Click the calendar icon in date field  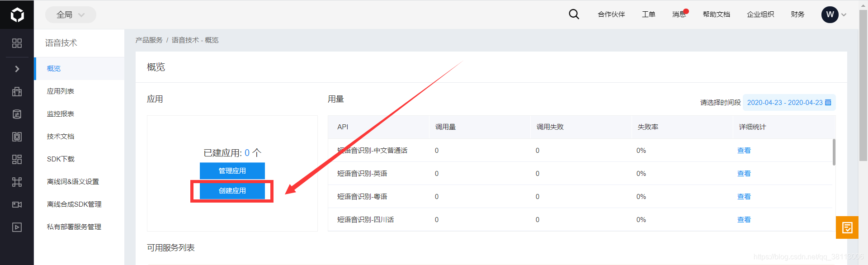(x=828, y=103)
